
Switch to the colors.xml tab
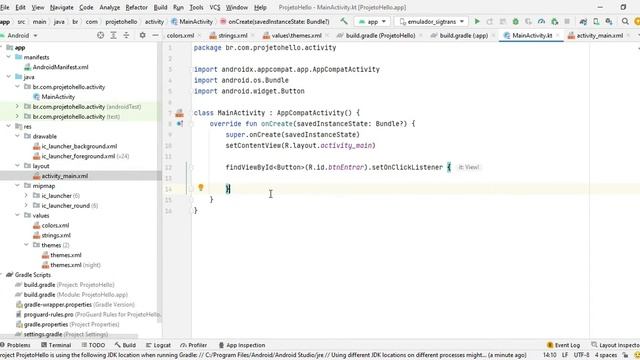pyautogui.click(x=180, y=36)
